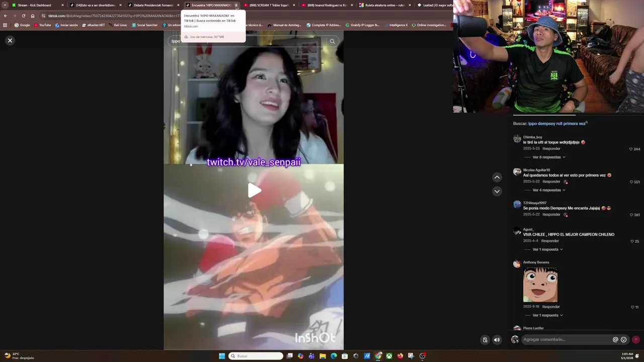644x362 pixels.
Task: Click the @ mention icon in comment box
Action: [615, 339]
